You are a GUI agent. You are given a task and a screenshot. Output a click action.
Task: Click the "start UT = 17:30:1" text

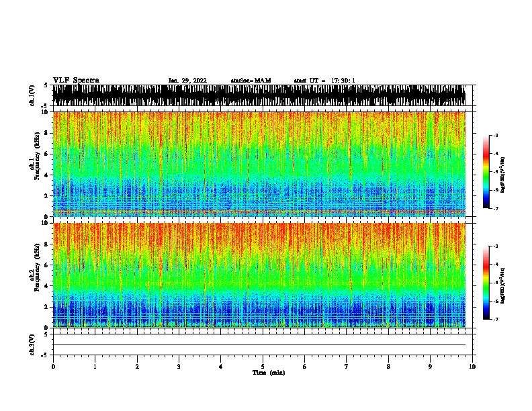click(324, 81)
